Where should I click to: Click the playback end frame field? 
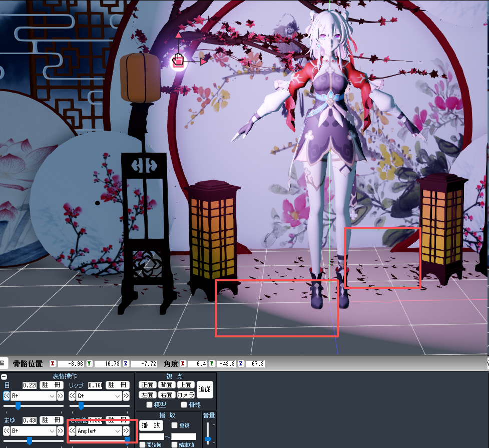click(184, 436)
